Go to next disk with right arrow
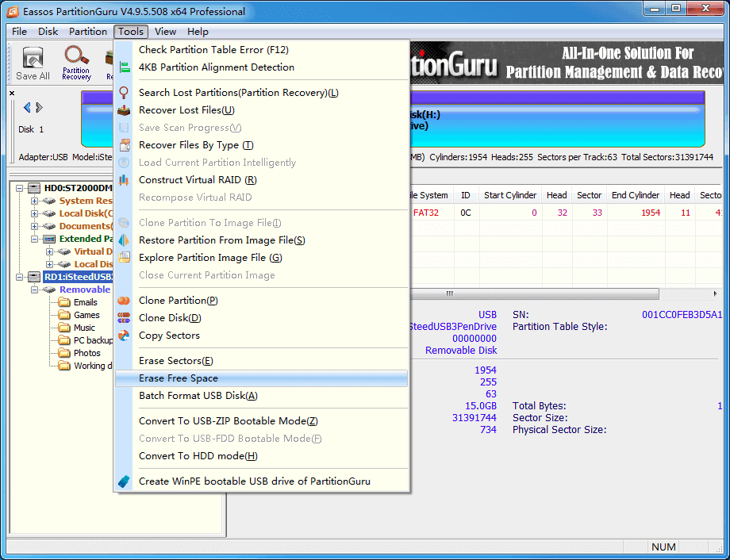 pos(39,108)
